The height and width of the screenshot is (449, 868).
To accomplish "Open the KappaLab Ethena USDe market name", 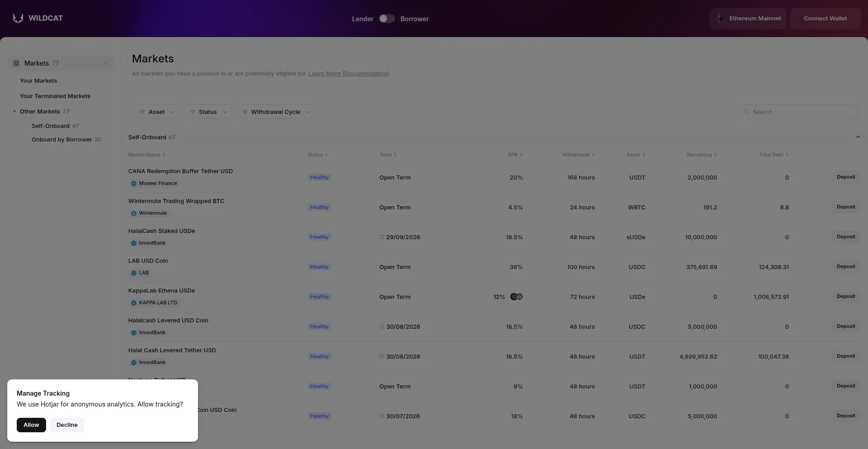I will pyautogui.click(x=161, y=291).
